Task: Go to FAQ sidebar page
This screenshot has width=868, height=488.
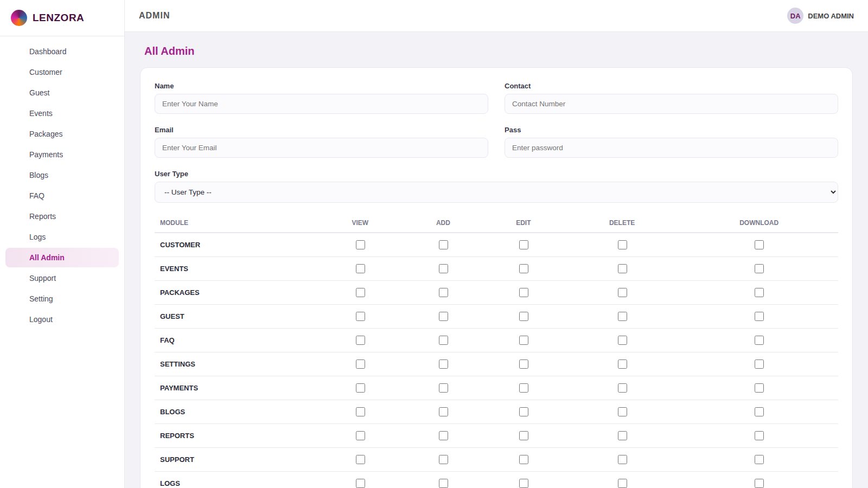Action: click(x=62, y=196)
